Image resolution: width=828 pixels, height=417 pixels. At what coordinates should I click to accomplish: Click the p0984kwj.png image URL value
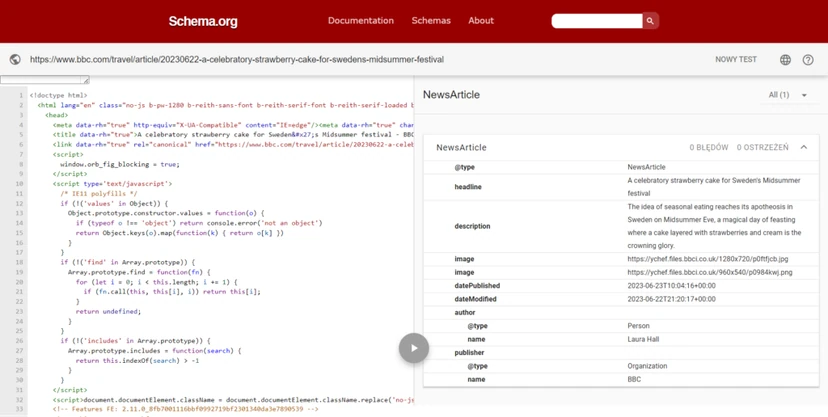710,272
